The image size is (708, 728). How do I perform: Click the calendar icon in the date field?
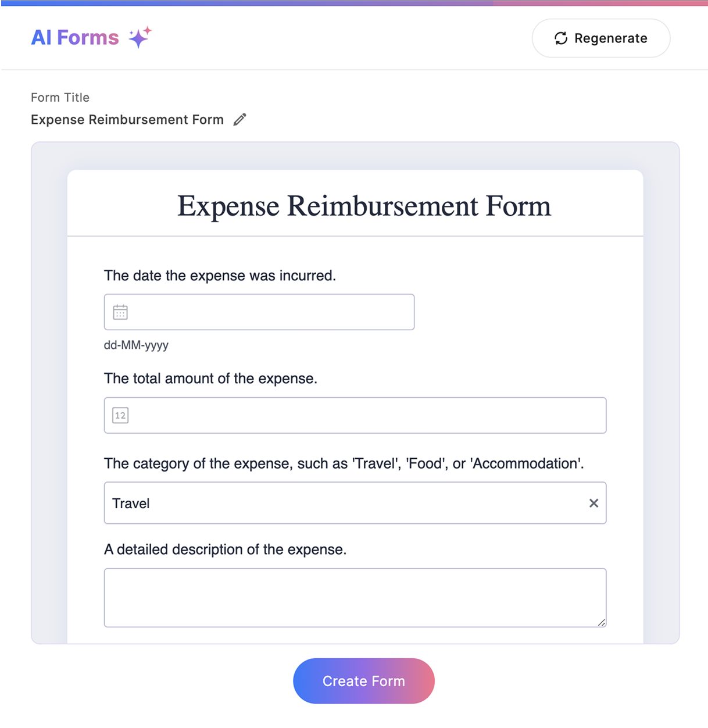120,312
